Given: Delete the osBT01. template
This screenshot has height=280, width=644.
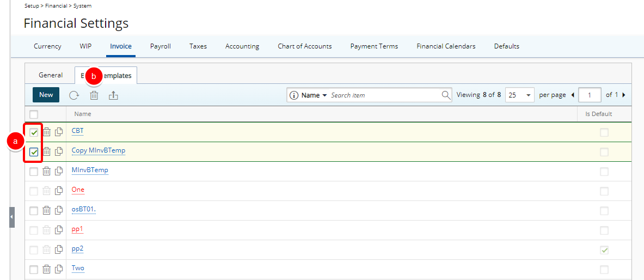Looking at the screenshot, I should 47,210.
